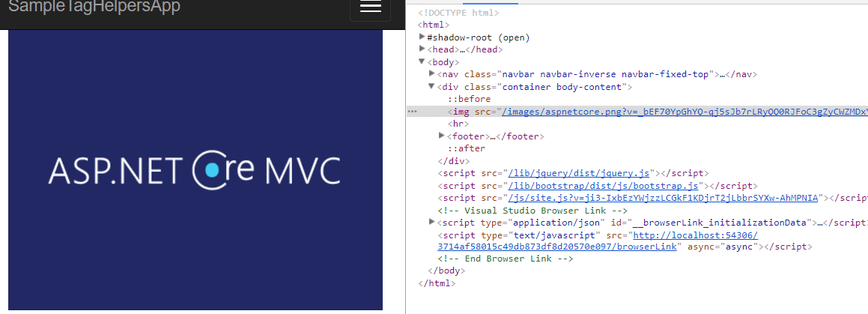Open the /lib/bootstrap/dist/js/bootstrap.js link
The image size is (868, 314).
(604, 186)
